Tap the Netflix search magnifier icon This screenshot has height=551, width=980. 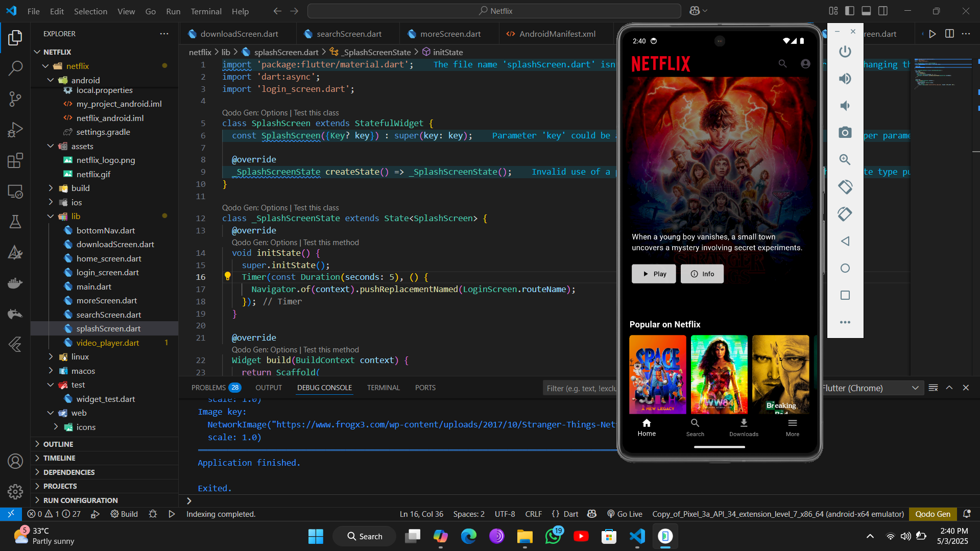point(782,64)
